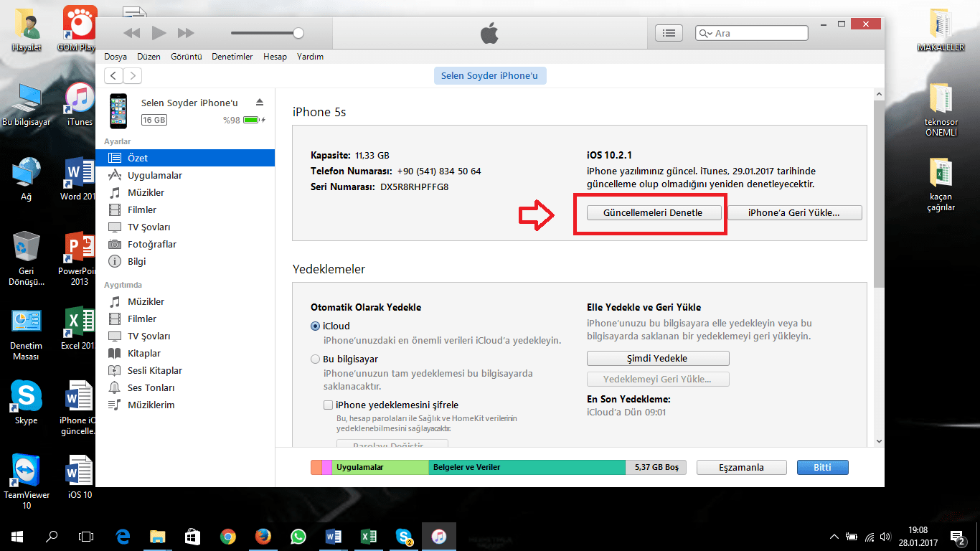Show hidden system tray icons chevron
980x551 pixels.
(834, 536)
